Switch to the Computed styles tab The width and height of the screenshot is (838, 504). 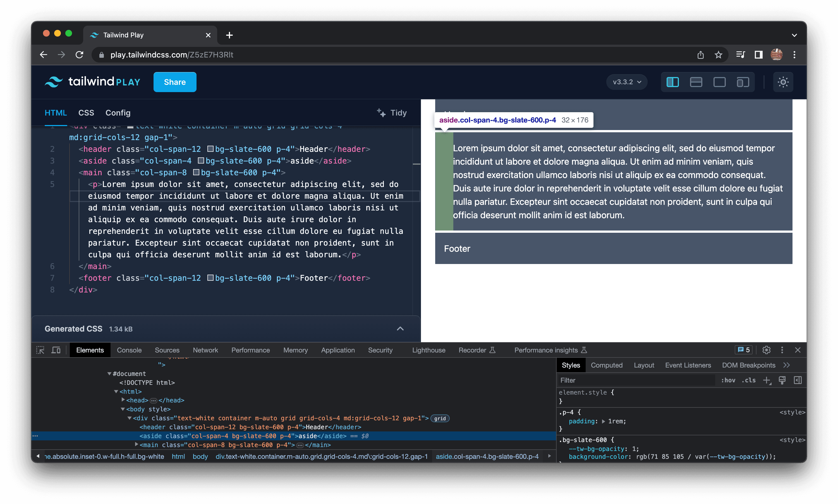coord(606,365)
